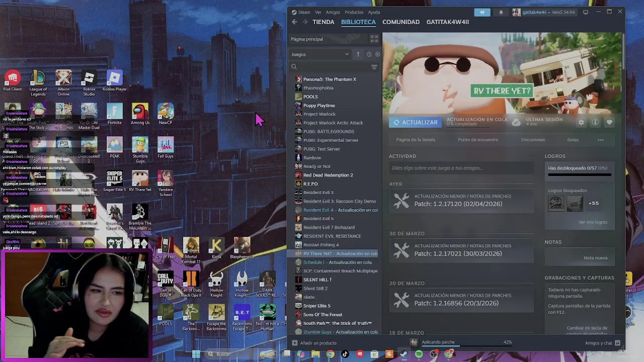Switch to the TIENDA tab
Image resolution: width=644 pixels, height=362 pixels.
coord(324,22)
